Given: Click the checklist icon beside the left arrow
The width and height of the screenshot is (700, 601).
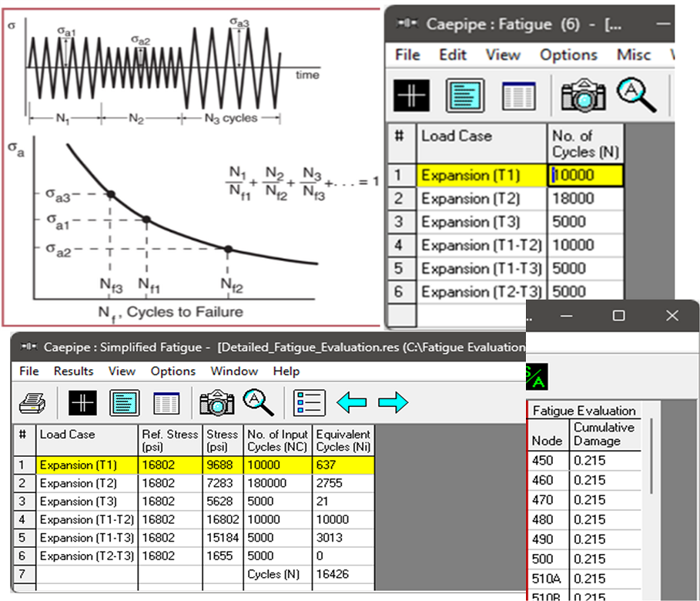Looking at the screenshot, I should coord(310,402).
